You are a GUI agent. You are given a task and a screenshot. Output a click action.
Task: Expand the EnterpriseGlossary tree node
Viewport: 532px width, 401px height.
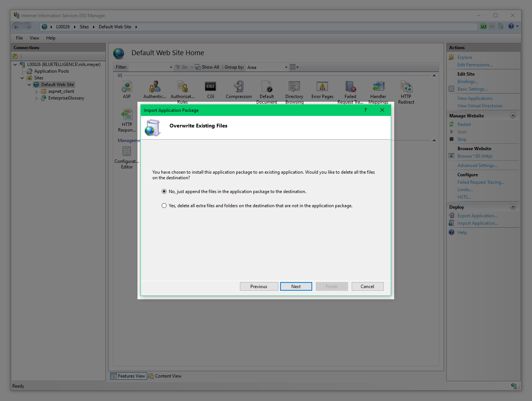click(x=36, y=98)
